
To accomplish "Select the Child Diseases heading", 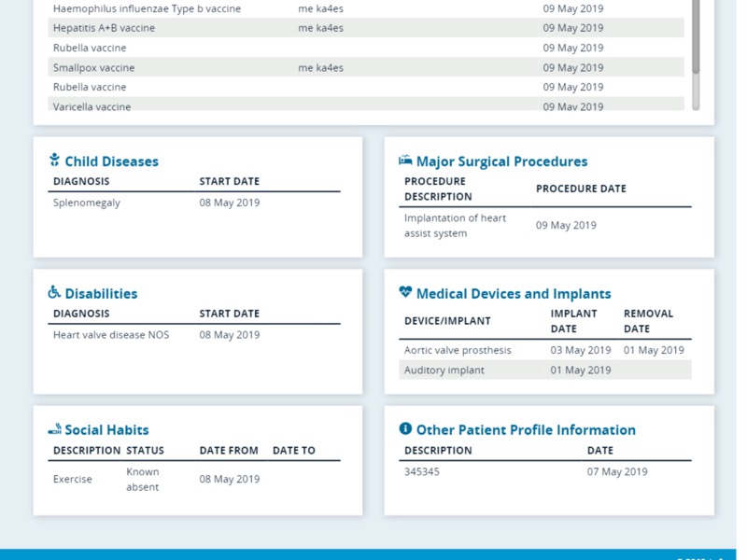I will [111, 161].
